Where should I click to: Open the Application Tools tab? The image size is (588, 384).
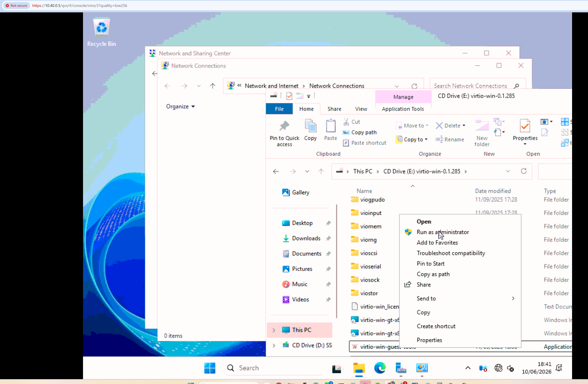click(403, 109)
